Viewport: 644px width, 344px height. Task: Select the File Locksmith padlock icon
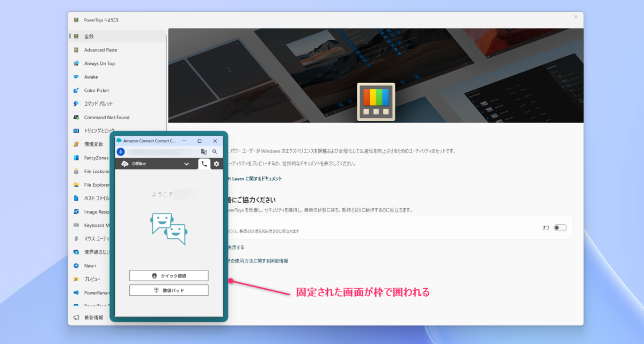[x=76, y=171]
